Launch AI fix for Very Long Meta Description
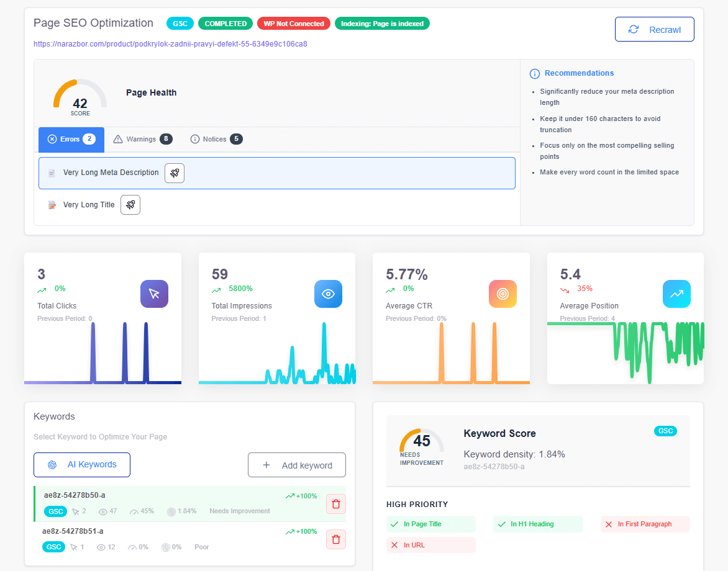 click(174, 173)
